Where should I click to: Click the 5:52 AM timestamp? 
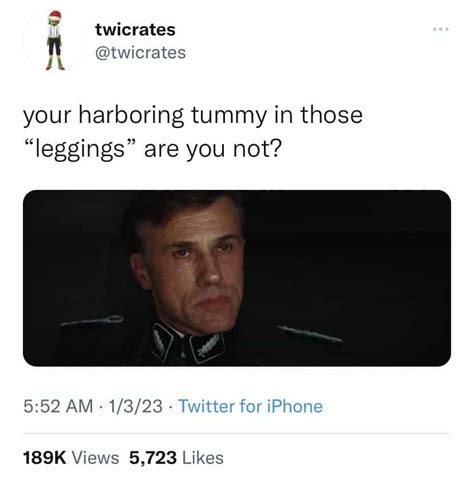pos(58,406)
